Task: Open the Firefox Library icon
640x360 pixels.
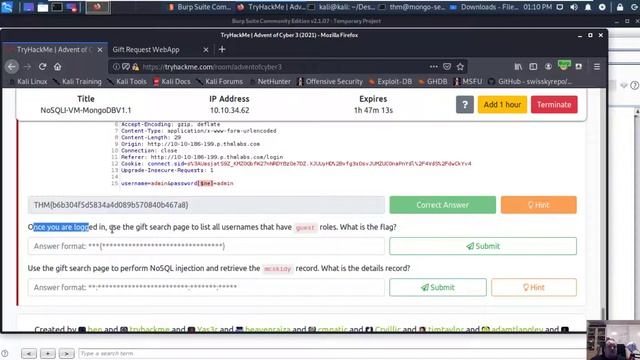Action: [x=518, y=67]
